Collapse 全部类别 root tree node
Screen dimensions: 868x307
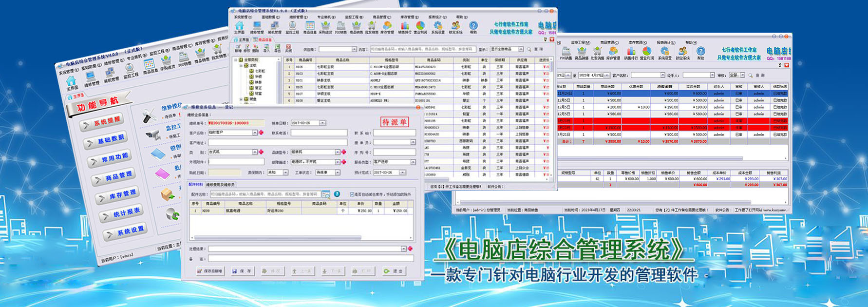point(236,60)
